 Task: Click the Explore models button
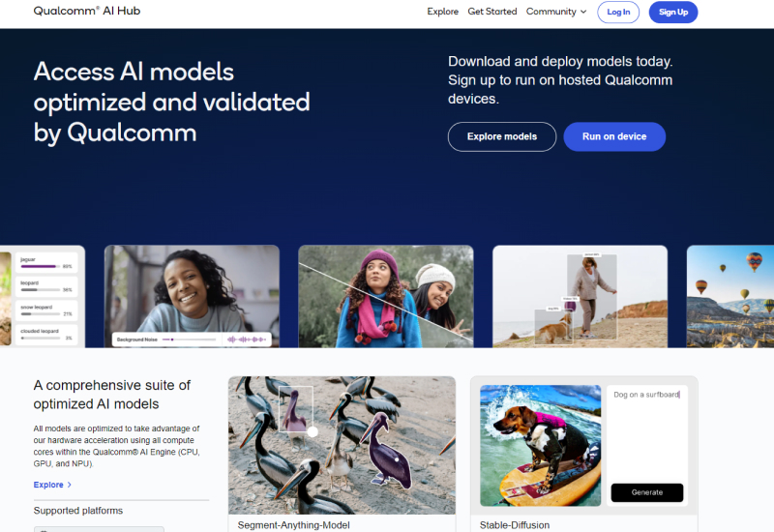(501, 136)
